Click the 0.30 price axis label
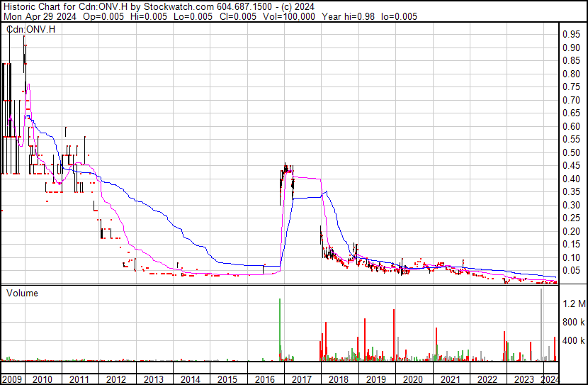The width and height of the screenshot is (588, 385). 572,205
